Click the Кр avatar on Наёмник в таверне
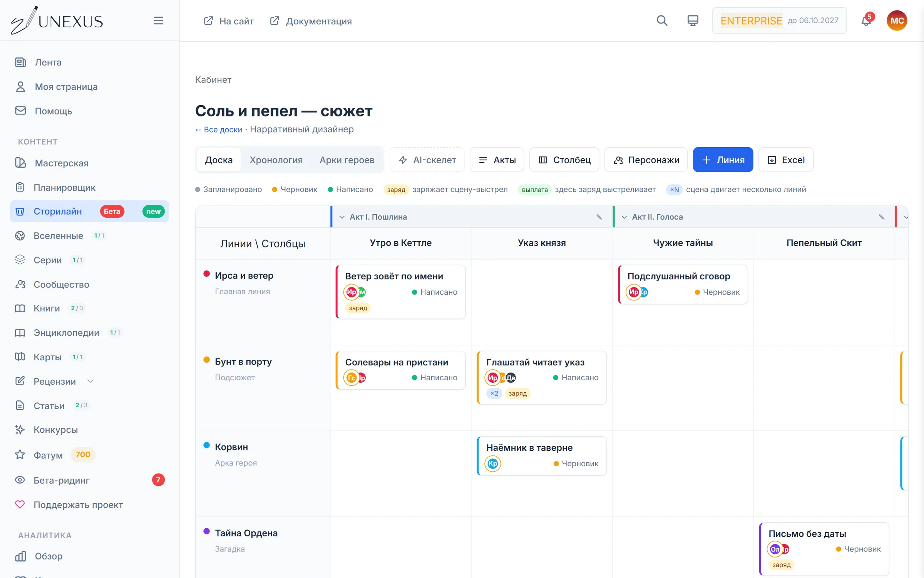This screenshot has height=578, width=924. coord(493,464)
